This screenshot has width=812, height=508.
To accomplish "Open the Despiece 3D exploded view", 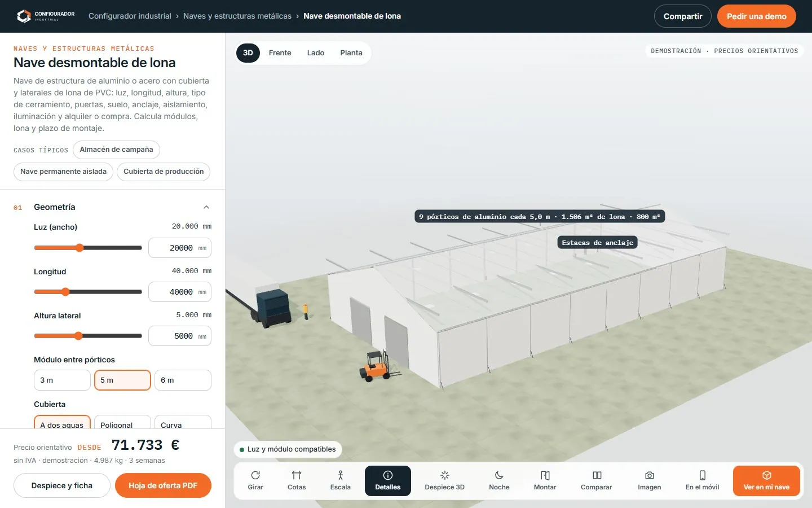I will click(445, 481).
